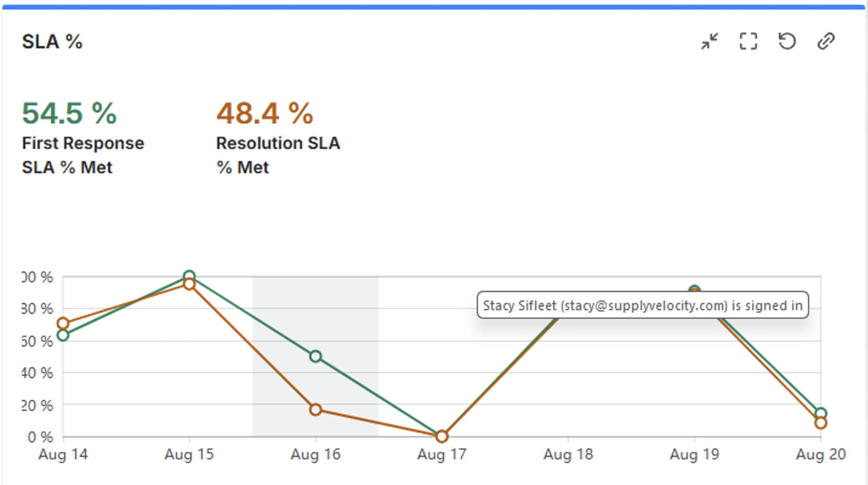Click the SLA % widget title
The image size is (868, 485).
pos(52,42)
